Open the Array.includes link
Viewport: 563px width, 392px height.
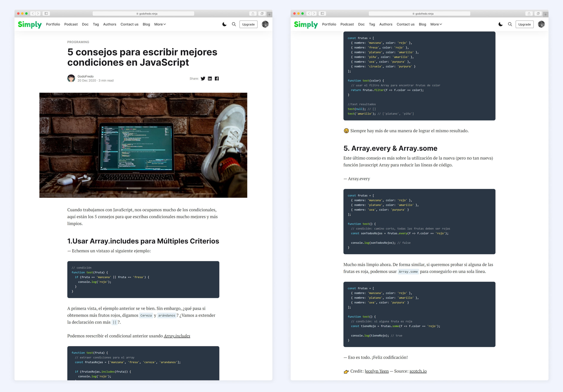[177, 336]
